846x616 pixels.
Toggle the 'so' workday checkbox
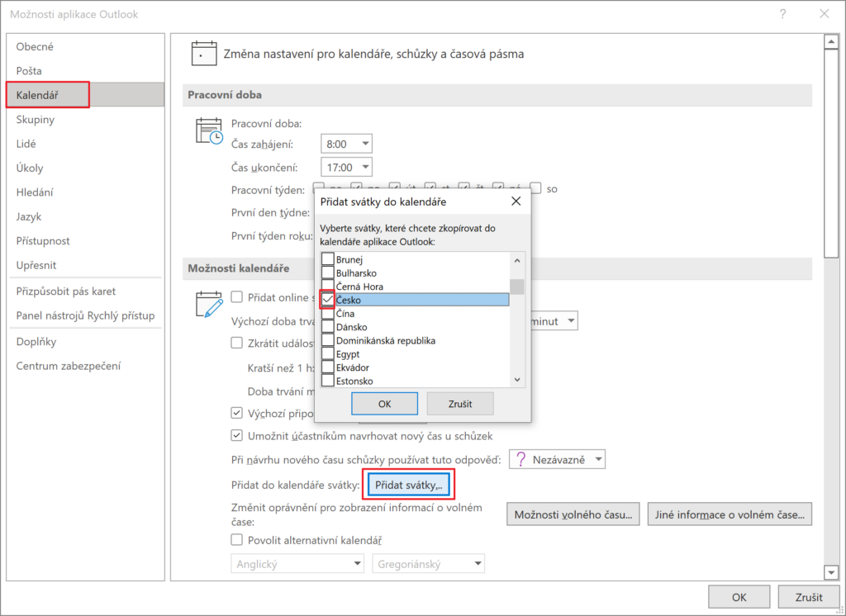tap(535, 188)
